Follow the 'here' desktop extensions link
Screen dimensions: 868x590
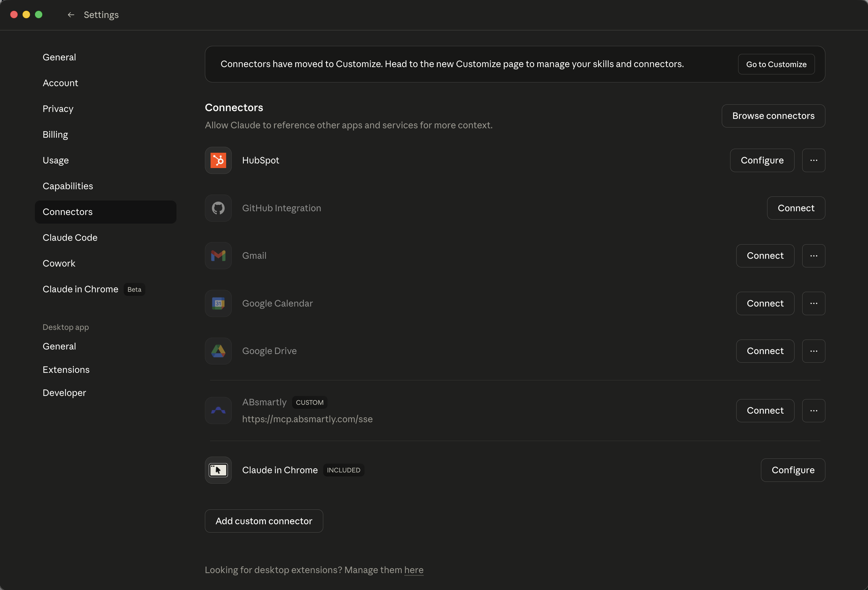point(414,570)
